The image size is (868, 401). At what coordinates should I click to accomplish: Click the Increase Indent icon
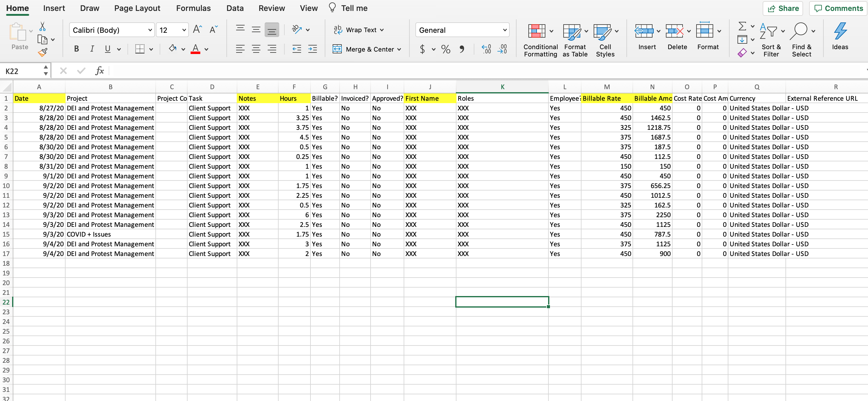pyautogui.click(x=312, y=49)
